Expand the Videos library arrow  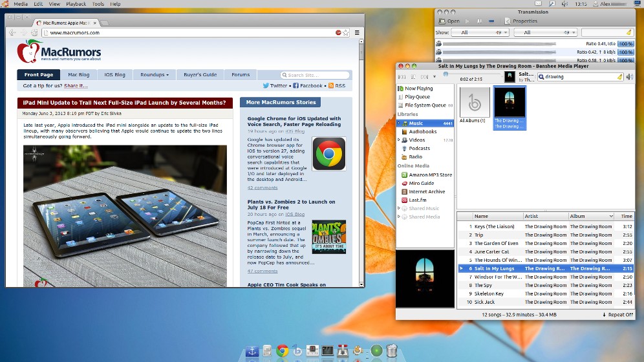pyautogui.click(x=399, y=140)
